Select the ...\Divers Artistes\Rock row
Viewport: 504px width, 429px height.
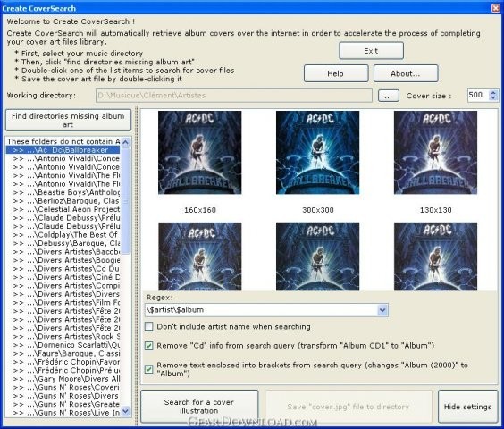click(63, 336)
